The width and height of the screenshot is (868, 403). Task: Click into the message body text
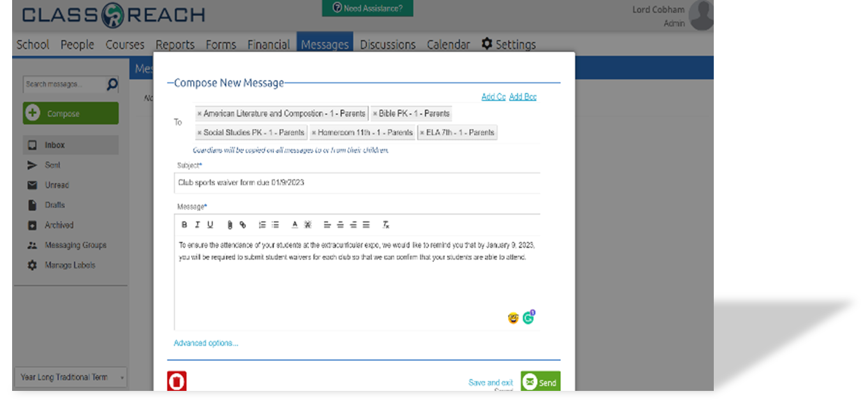click(356, 251)
